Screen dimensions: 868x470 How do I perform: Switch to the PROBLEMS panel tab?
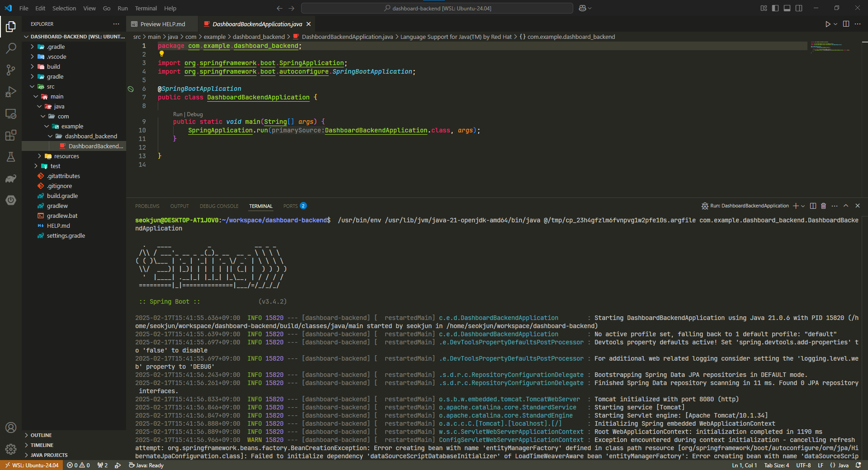tap(147, 206)
